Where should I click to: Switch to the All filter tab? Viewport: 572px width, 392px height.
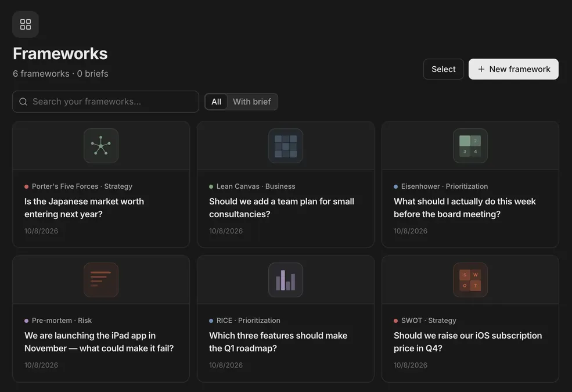pyautogui.click(x=217, y=102)
